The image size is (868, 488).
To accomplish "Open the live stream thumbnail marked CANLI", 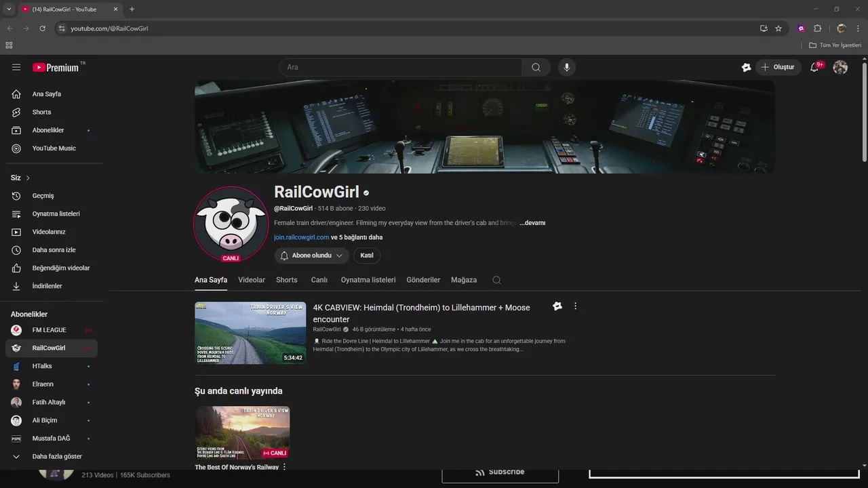I will click(x=242, y=432).
